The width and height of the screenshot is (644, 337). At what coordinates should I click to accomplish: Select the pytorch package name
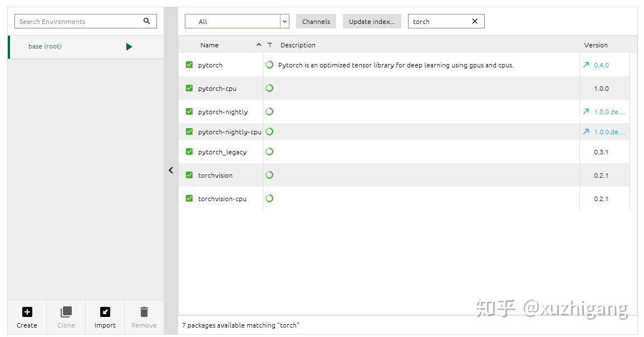210,65
